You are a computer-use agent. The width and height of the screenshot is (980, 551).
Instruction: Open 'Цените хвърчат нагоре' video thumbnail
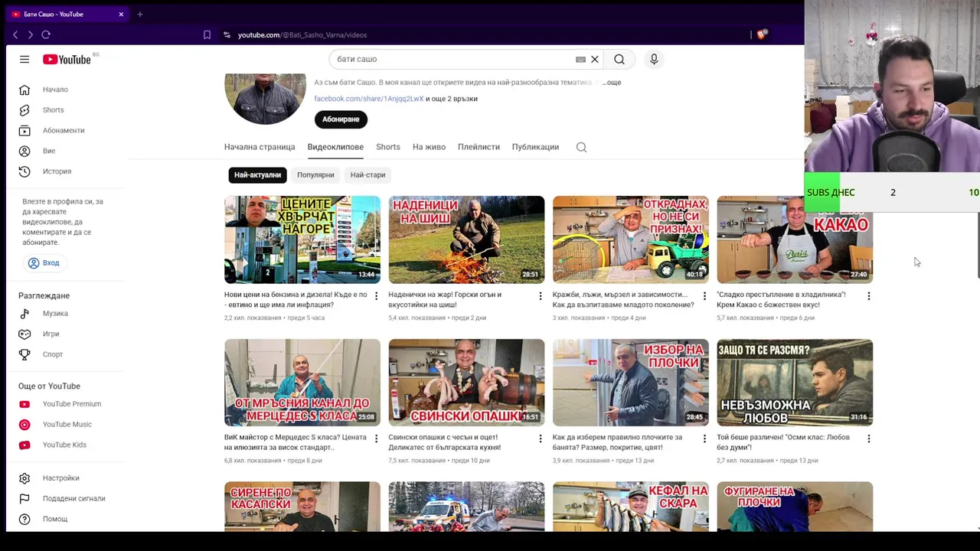coord(302,240)
